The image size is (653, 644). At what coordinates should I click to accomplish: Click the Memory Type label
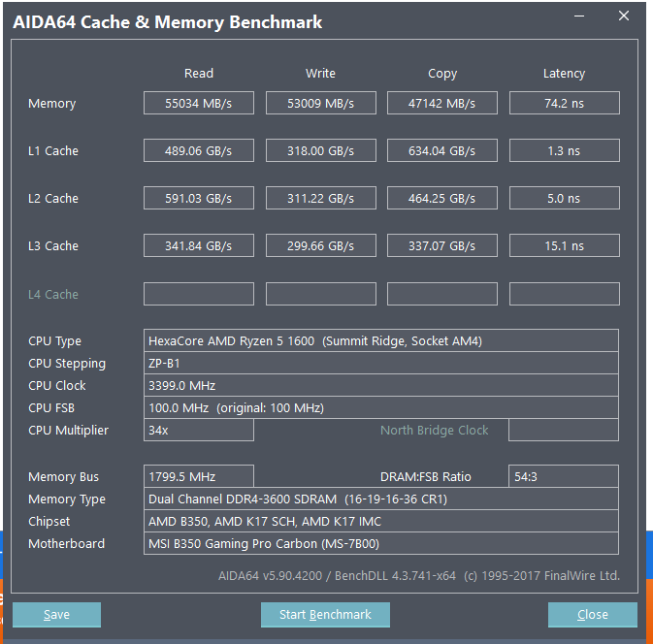click(67, 499)
